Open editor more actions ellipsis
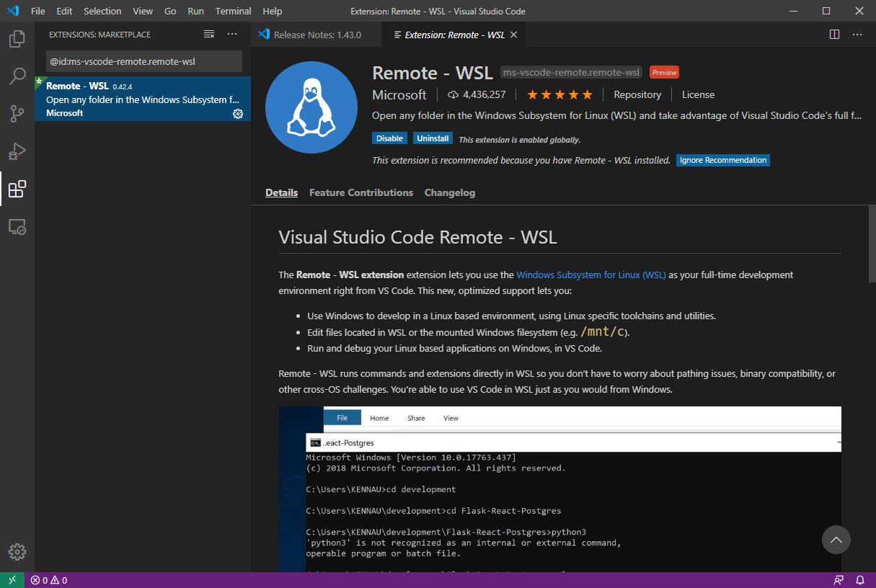 coord(857,34)
